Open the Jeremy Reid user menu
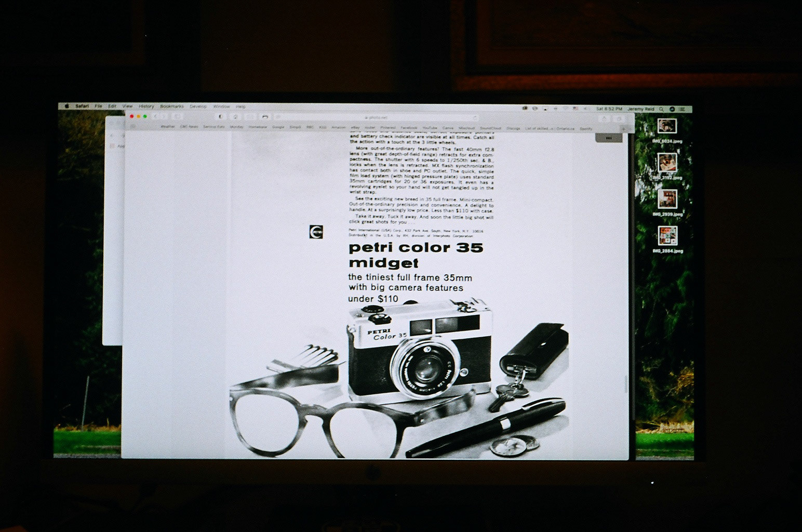This screenshot has width=802, height=532. click(x=640, y=109)
